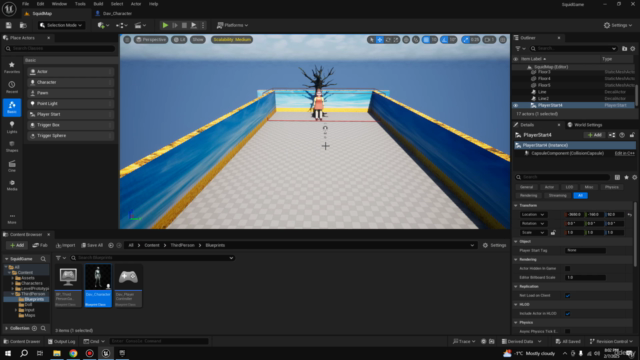This screenshot has height=360, width=640.
Task: Collapse the Rendering section in Details
Action: (516, 260)
